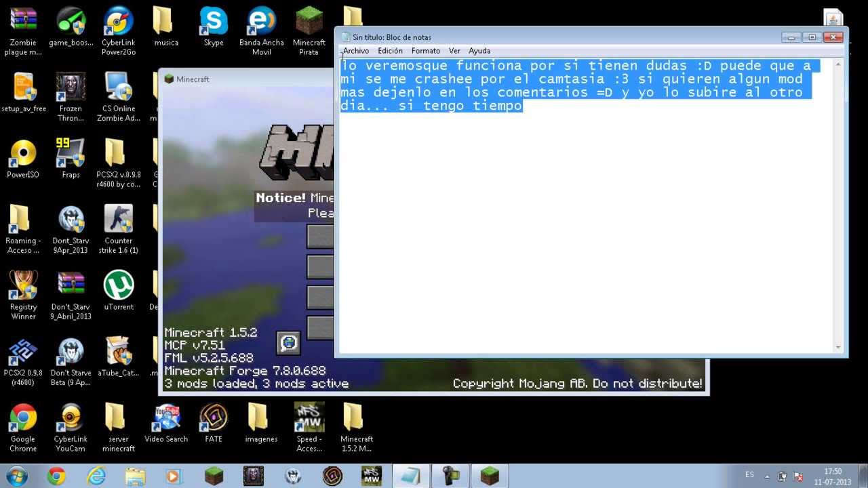Screen dimensions: 868x488
Task: Open Windows Media Player taskbar icon
Action: pyautogui.click(x=174, y=476)
